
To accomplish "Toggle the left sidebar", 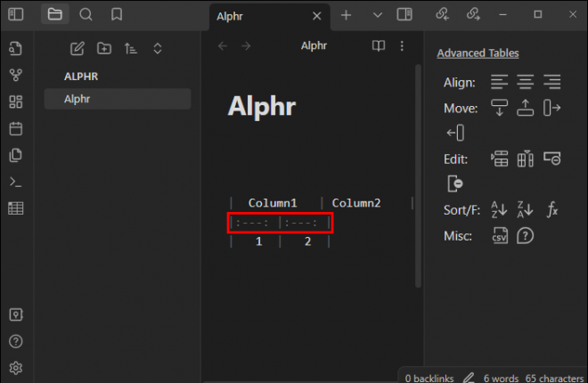I will pyautogui.click(x=15, y=14).
